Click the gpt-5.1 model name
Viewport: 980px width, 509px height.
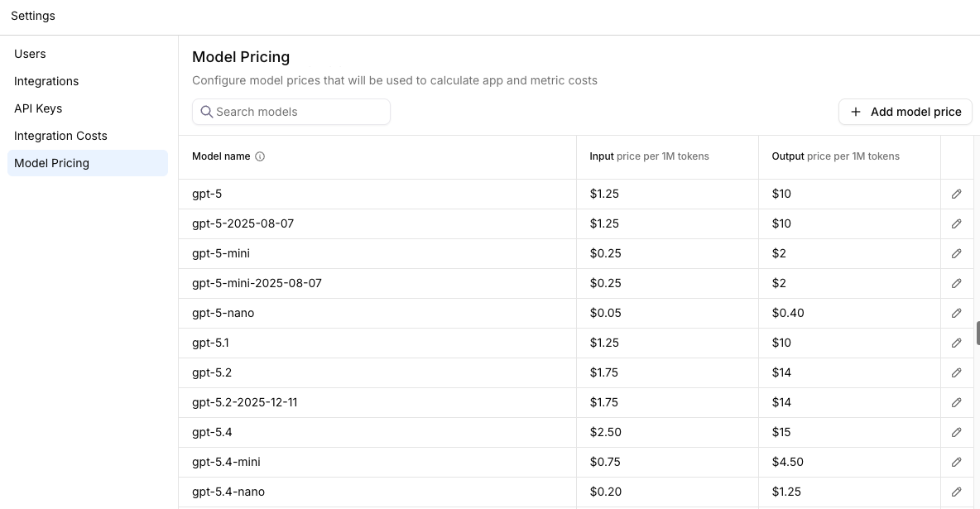tap(210, 343)
